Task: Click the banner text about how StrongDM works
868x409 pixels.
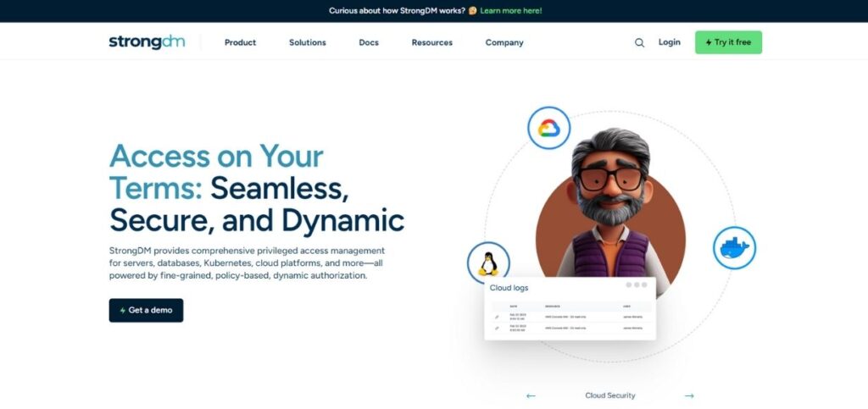Action: point(397,10)
